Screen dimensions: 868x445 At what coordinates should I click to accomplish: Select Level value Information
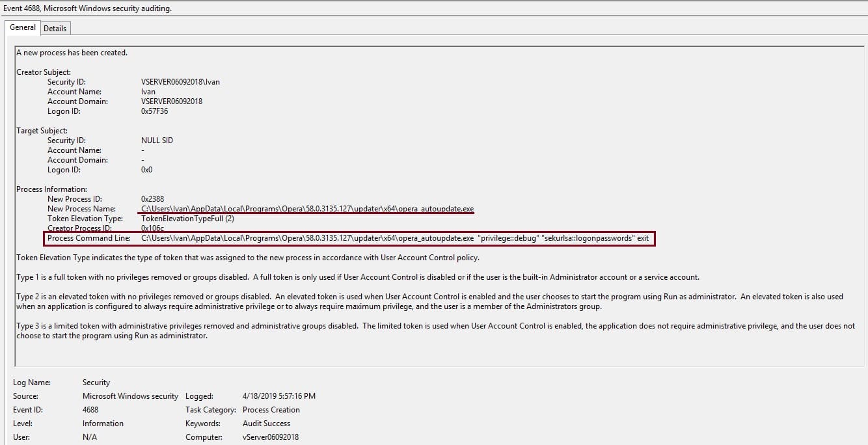[103, 424]
